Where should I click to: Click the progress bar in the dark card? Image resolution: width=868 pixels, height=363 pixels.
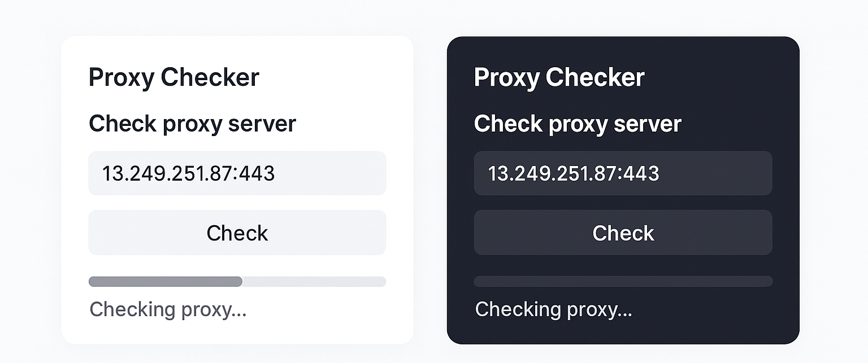(623, 281)
